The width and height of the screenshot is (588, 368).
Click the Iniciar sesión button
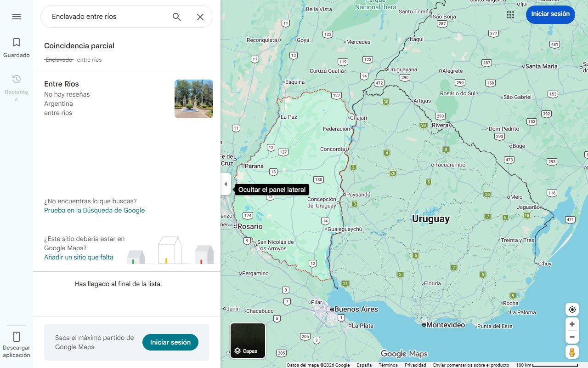pyautogui.click(x=550, y=14)
